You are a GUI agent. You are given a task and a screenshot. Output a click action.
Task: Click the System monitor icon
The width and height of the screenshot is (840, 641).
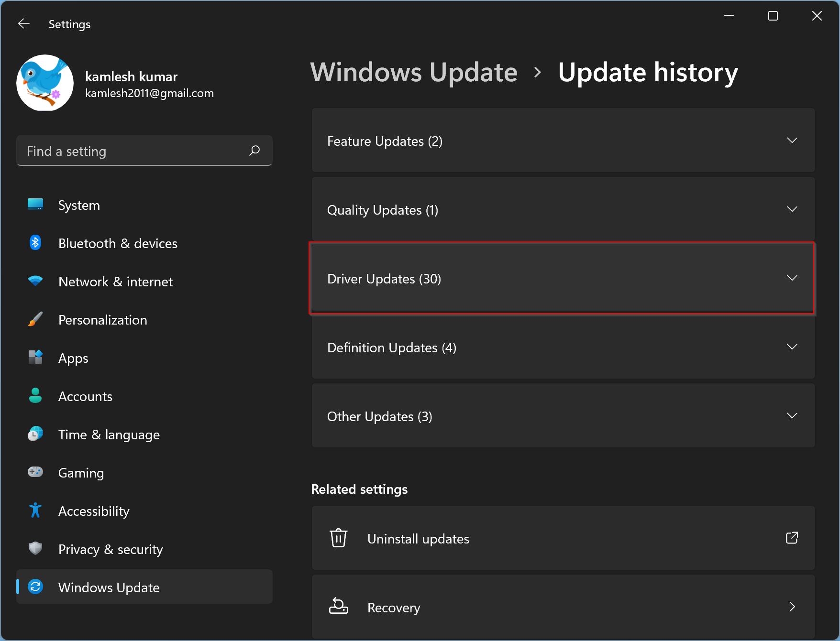point(35,205)
